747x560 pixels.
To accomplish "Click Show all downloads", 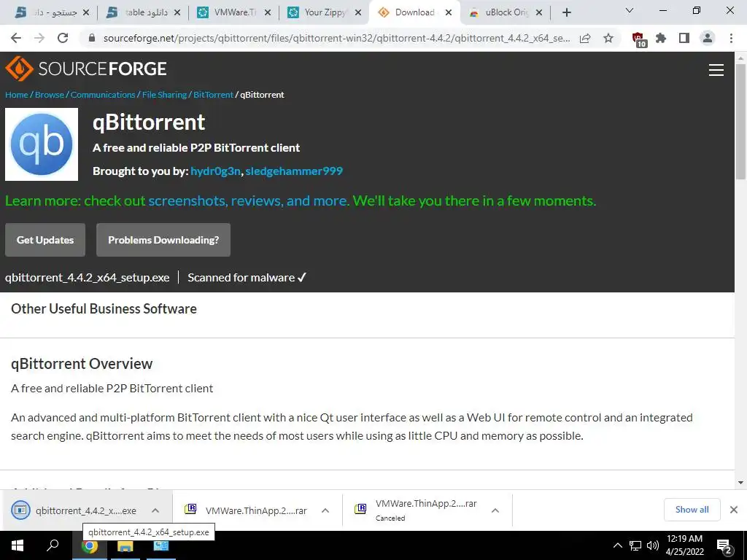I will (x=692, y=510).
